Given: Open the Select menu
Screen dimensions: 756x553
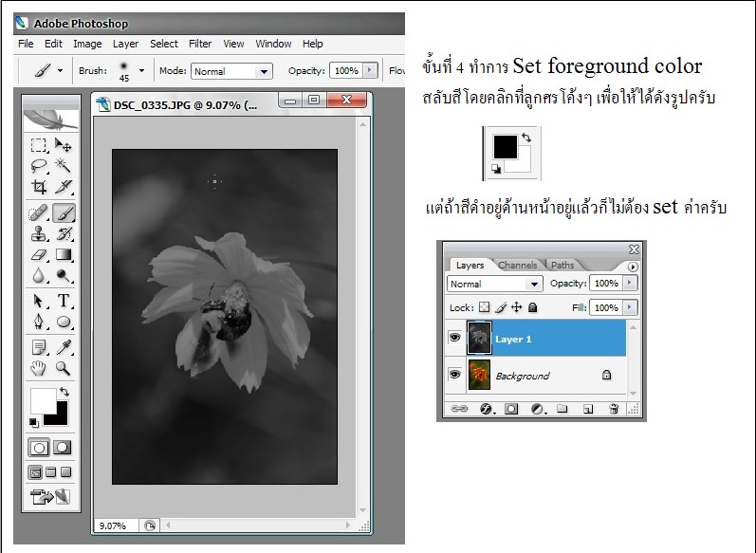Looking at the screenshot, I should click(163, 44).
